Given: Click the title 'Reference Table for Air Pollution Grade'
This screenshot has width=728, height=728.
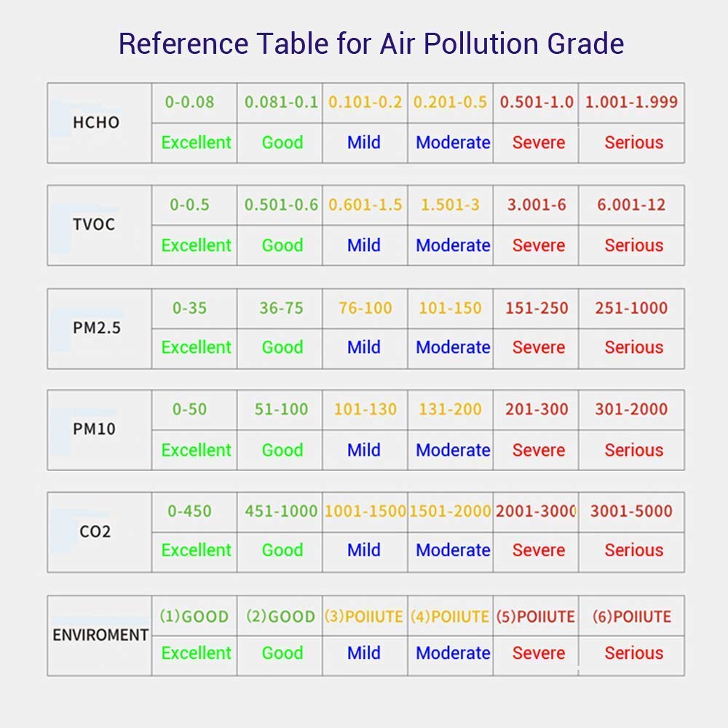Looking at the screenshot, I should [371, 44].
